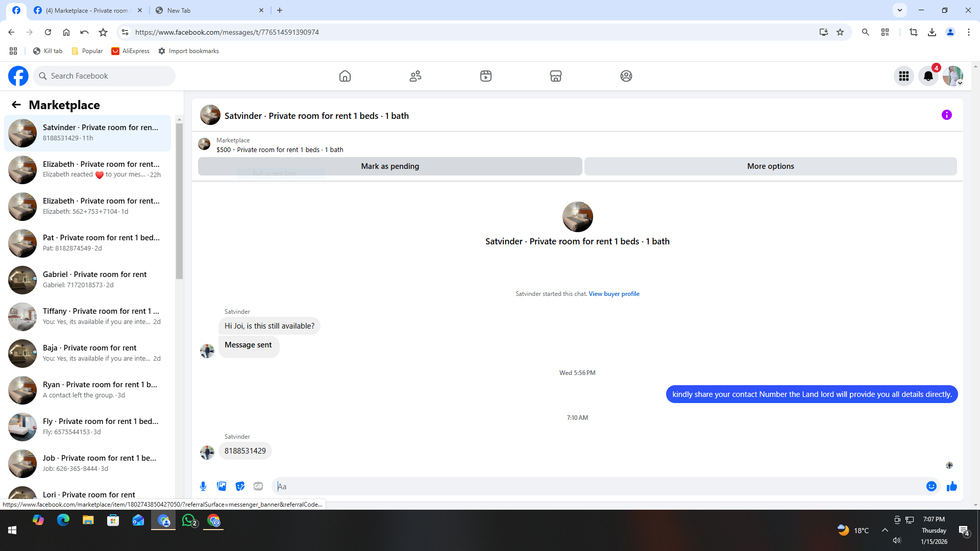This screenshot has width=980, height=551.
Task: Show hidden system tray icons
Action: [885, 530]
